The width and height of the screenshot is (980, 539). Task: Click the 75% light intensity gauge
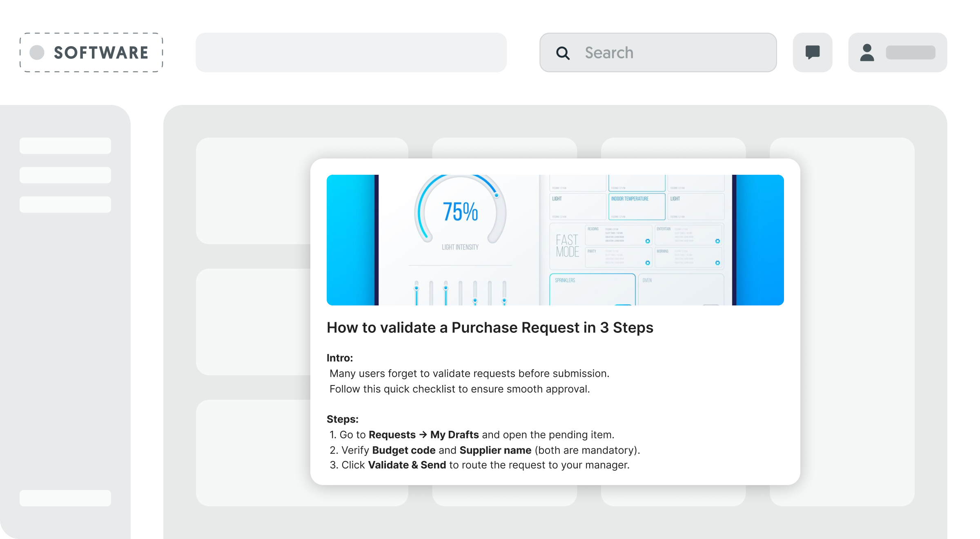(460, 212)
